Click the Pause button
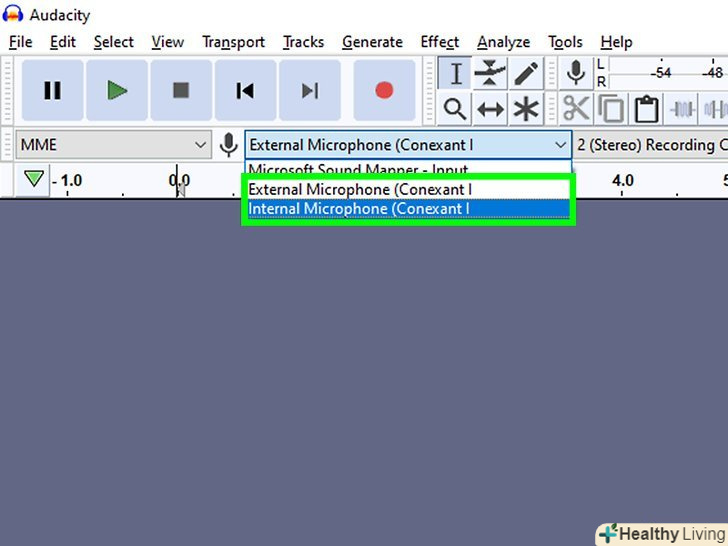728x546 pixels. 52,90
